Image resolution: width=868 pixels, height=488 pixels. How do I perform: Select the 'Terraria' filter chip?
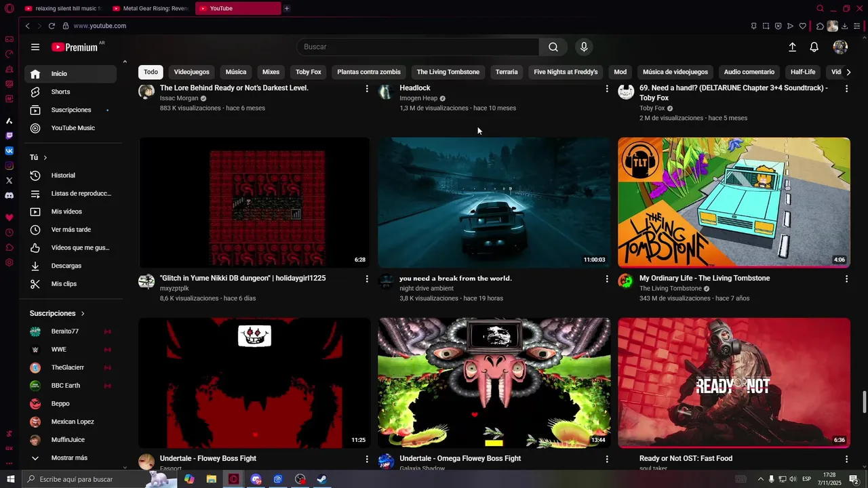[x=507, y=72]
